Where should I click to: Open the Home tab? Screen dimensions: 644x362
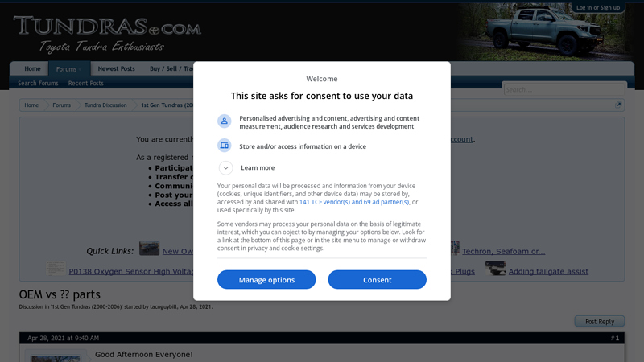32,69
